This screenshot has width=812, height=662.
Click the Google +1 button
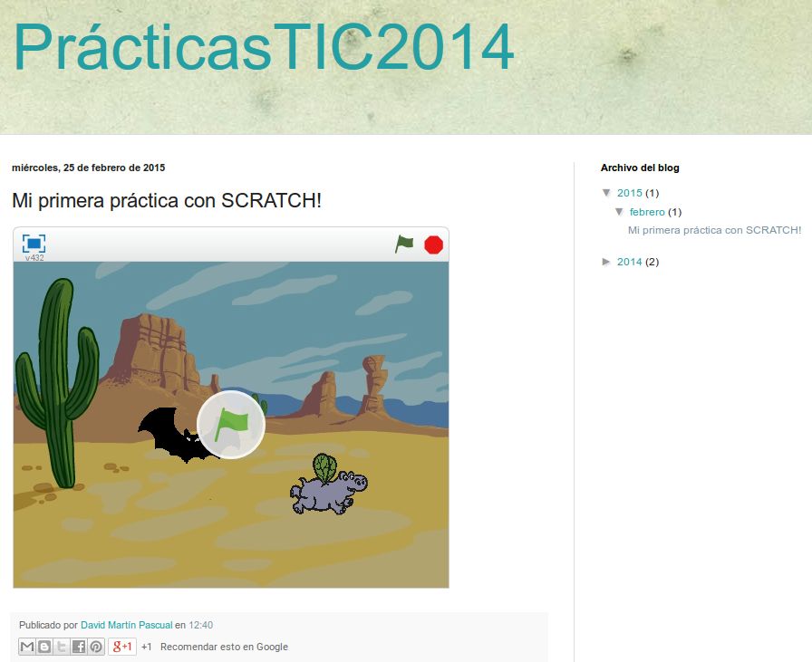click(122, 647)
